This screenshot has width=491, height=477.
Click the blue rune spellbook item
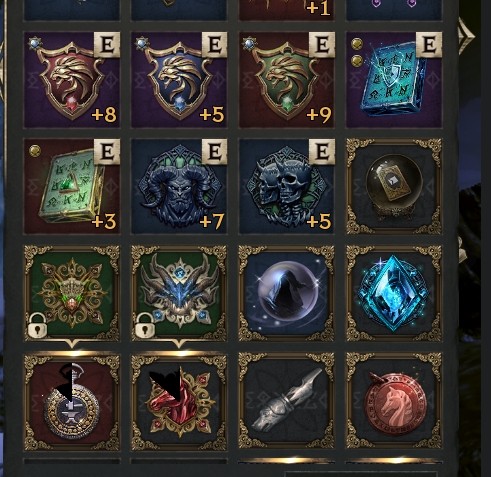point(394,80)
